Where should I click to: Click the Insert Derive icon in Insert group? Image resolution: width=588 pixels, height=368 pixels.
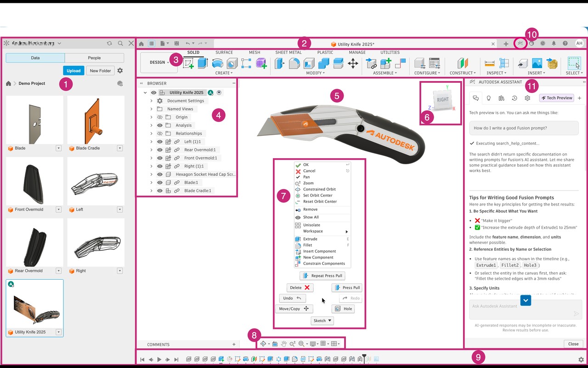pyautogui.click(x=522, y=63)
